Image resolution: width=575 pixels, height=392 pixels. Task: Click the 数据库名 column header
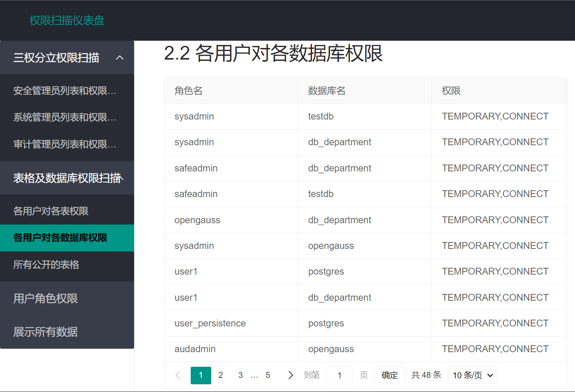click(x=365, y=91)
